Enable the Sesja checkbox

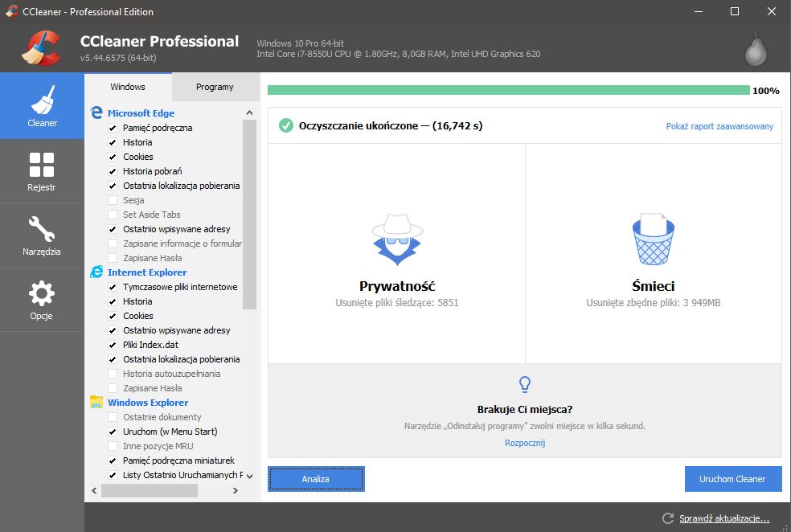[x=113, y=200]
